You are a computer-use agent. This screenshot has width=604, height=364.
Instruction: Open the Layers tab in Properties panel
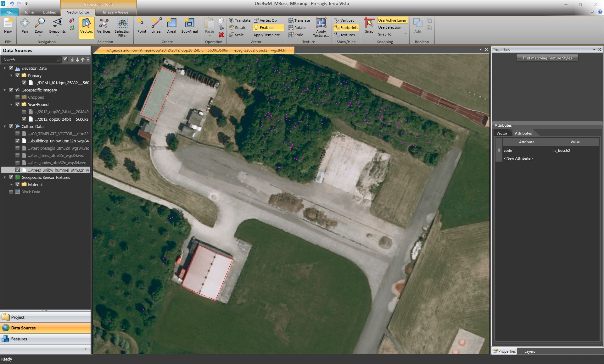coord(530,351)
